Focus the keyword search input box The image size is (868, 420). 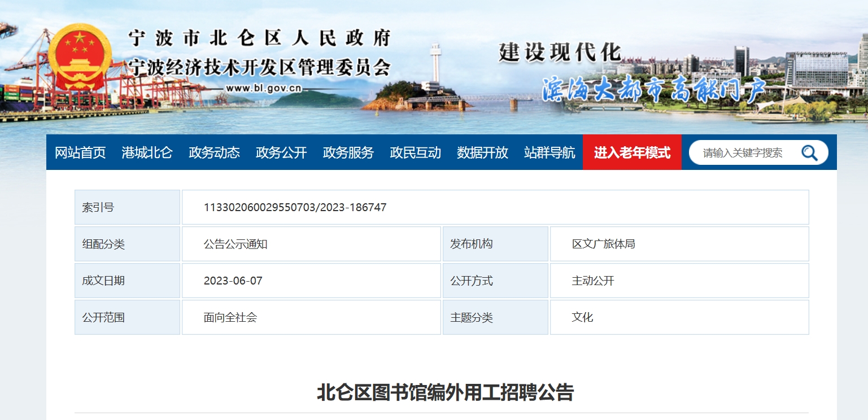pos(745,152)
